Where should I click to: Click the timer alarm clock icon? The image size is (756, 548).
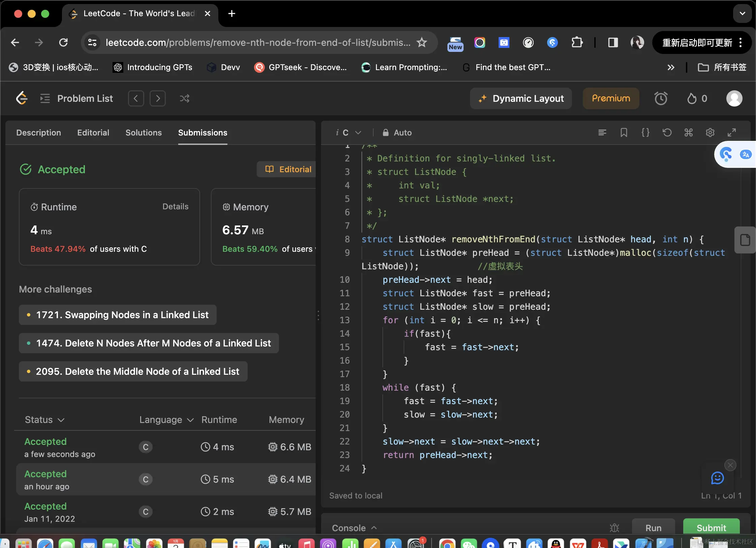coord(661,98)
